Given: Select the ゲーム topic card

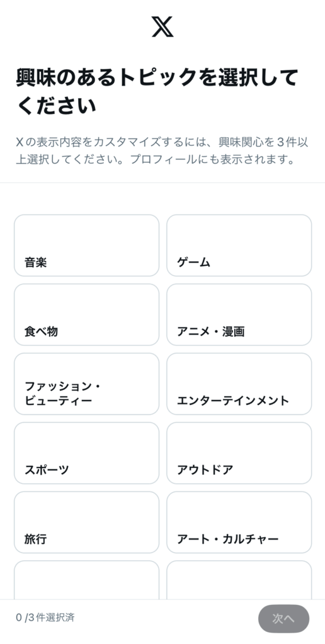Looking at the screenshot, I should (x=239, y=245).
